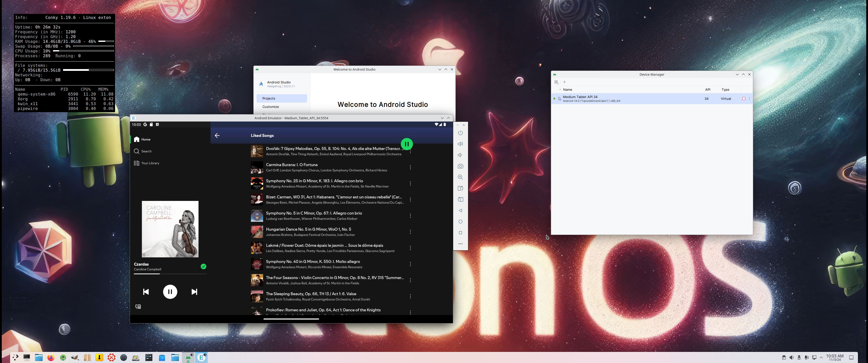Open emulator extended controls (three dots)

point(460,244)
